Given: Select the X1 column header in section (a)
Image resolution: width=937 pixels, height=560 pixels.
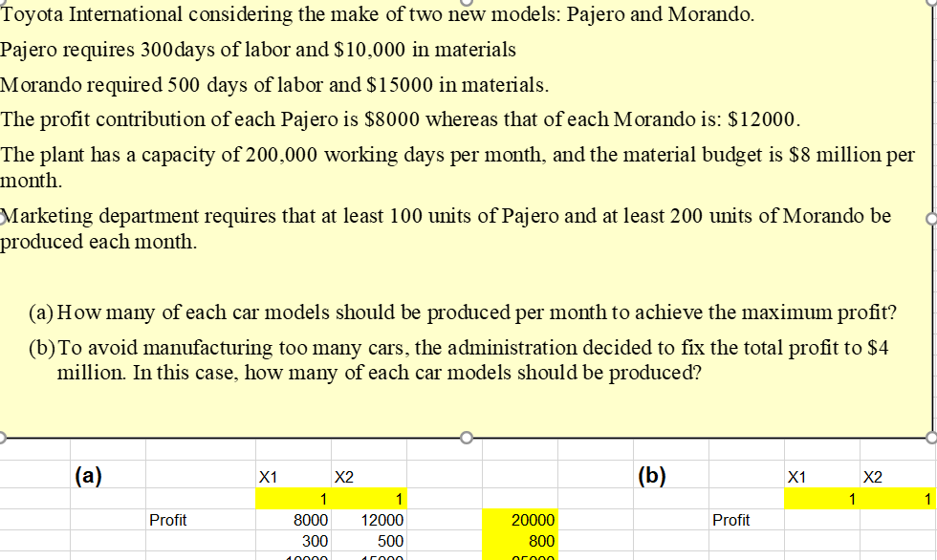Looking at the screenshot, I should pos(270,475).
